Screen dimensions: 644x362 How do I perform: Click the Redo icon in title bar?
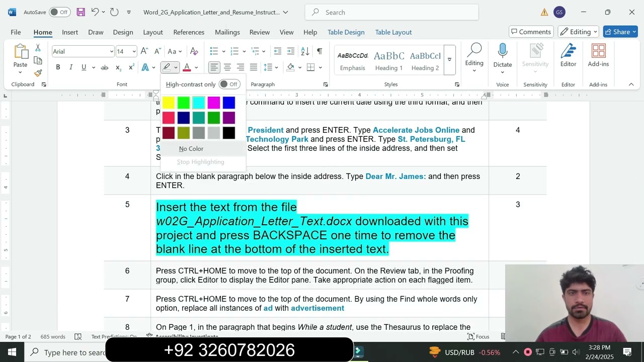[x=114, y=12]
